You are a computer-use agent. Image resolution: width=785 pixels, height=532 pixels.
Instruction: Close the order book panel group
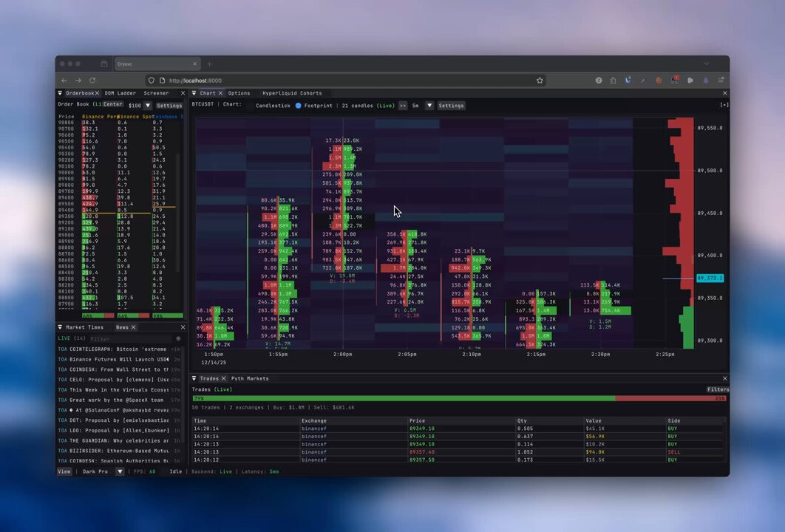(x=183, y=93)
